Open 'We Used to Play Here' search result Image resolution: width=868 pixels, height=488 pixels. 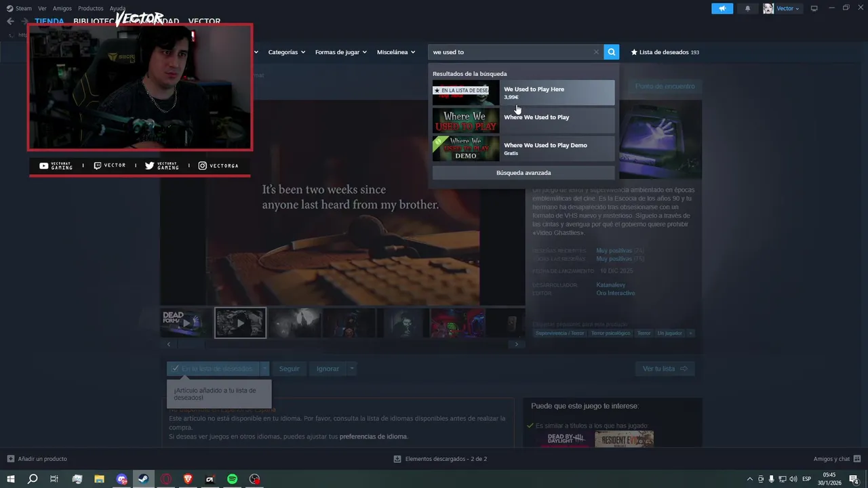coord(524,93)
